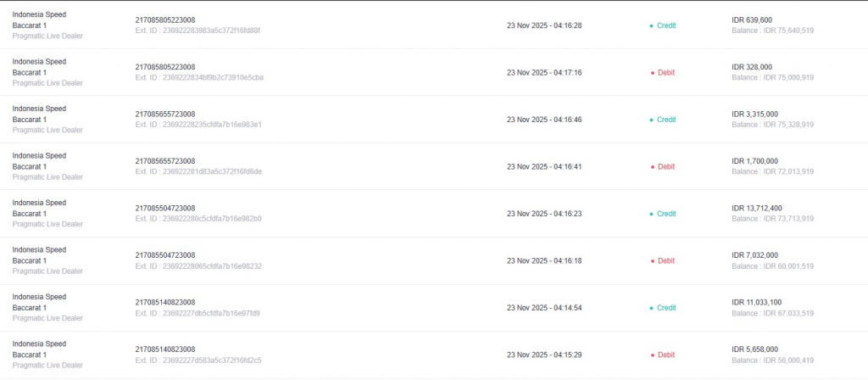Click the balance IDR 75,000,919
Image resolution: width=868 pixels, height=380 pixels.
pos(772,77)
